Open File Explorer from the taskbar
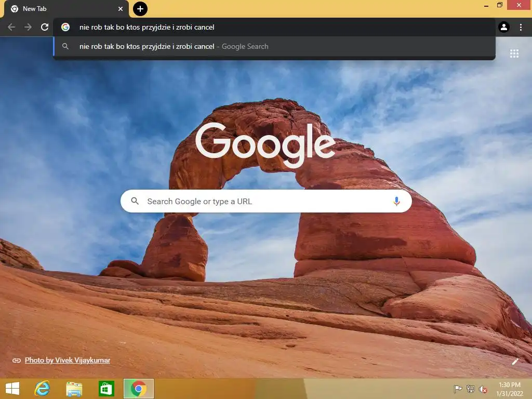The width and height of the screenshot is (532, 399). click(x=74, y=389)
